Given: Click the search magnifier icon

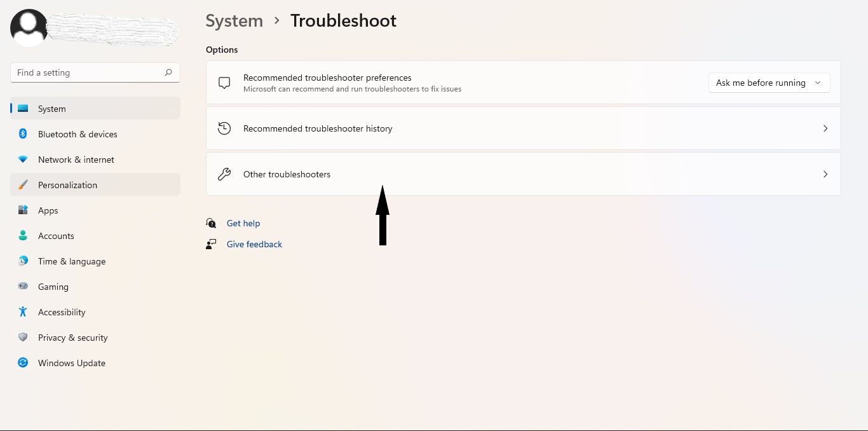Looking at the screenshot, I should click(168, 72).
